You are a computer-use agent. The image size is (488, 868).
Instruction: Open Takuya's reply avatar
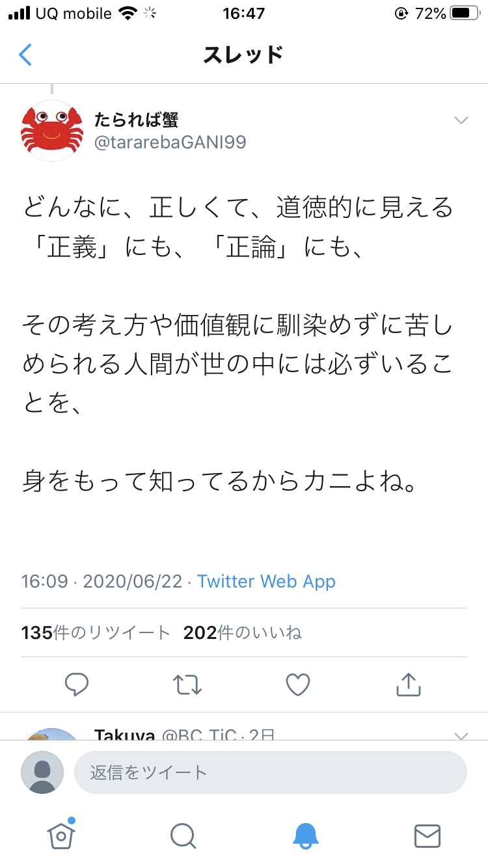pyautogui.click(x=52, y=734)
